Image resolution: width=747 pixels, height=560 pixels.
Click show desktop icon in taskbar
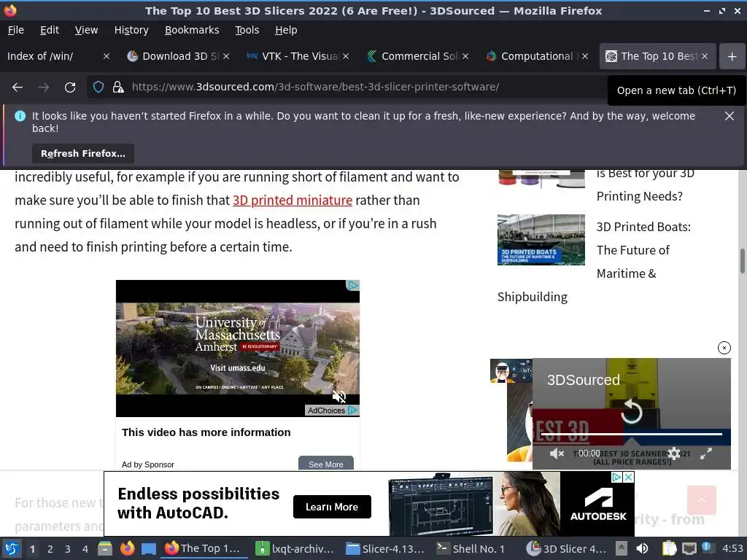click(149, 548)
